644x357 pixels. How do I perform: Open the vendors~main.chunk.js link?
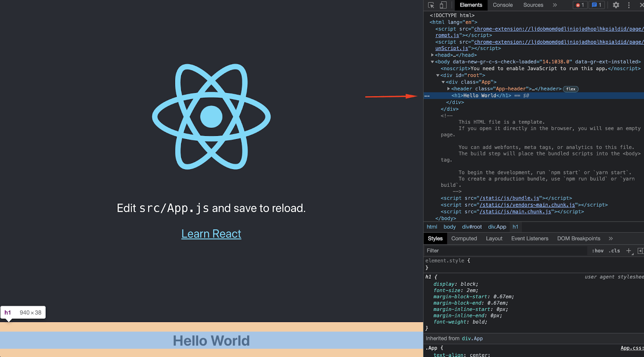527,205
